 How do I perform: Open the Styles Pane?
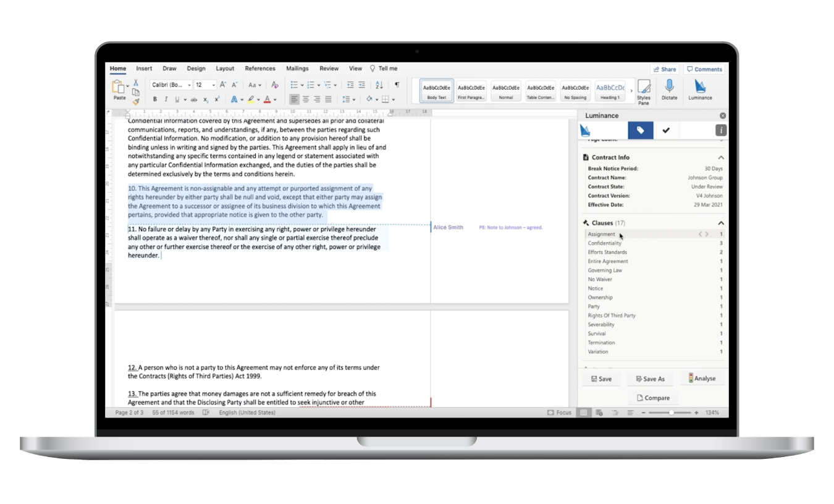click(644, 91)
